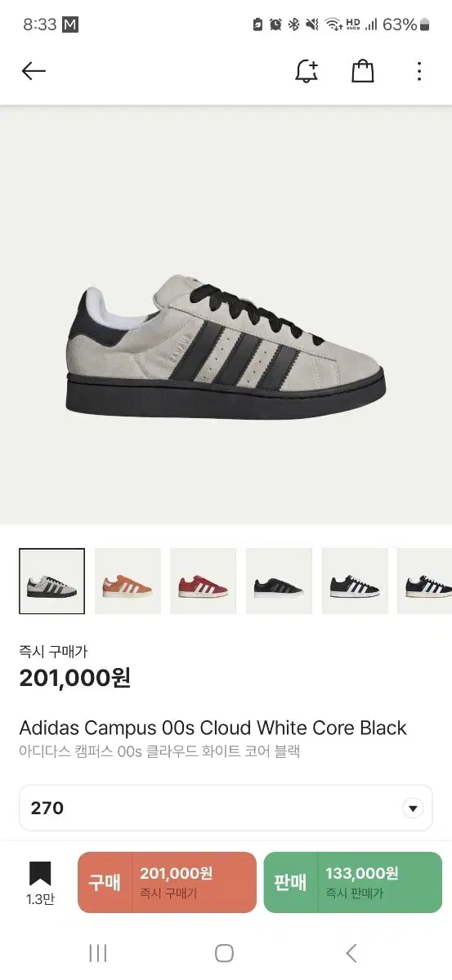Screen dimensions: 452x980
Task: Tap the Adidas Campus 00s Cloud White title
Action: (x=213, y=728)
